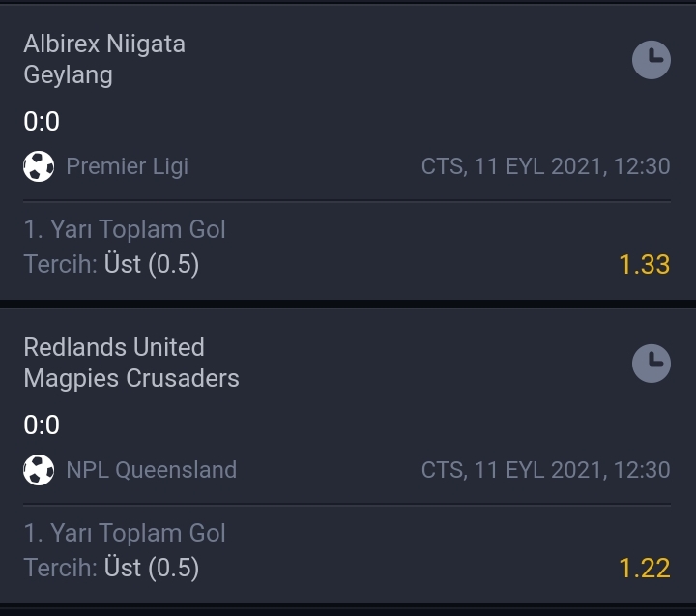Open the Premier Ligi league label

coord(128,166)
